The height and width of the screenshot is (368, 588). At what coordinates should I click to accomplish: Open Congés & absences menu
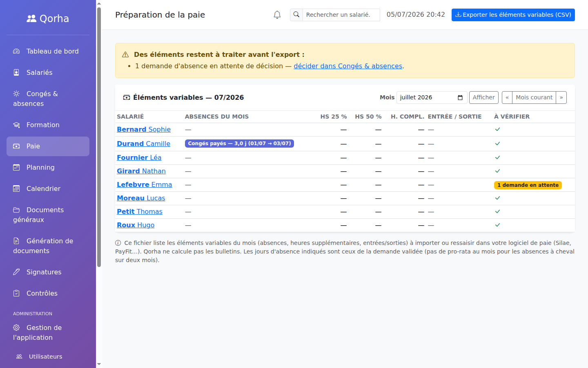(48, 99)
